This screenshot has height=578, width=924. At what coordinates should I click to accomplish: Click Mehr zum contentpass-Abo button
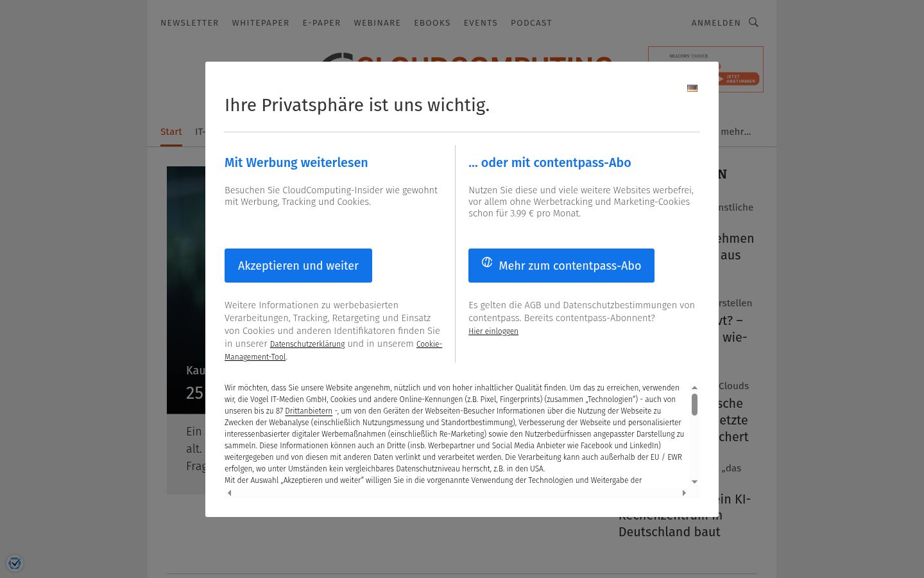click(561, 265)
